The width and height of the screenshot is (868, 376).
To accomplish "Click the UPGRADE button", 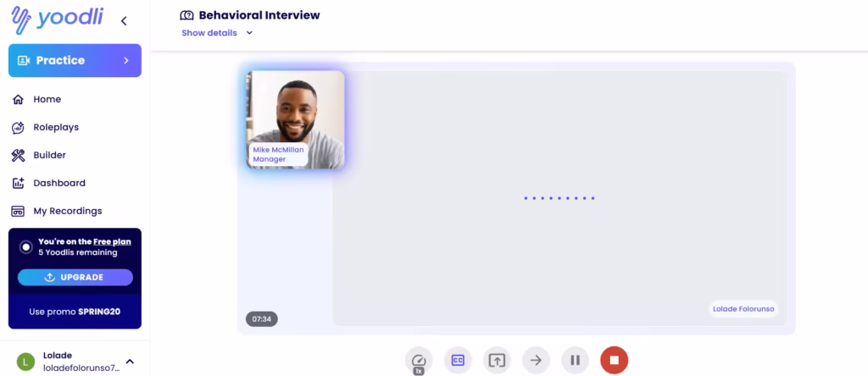I will point(75,277).
